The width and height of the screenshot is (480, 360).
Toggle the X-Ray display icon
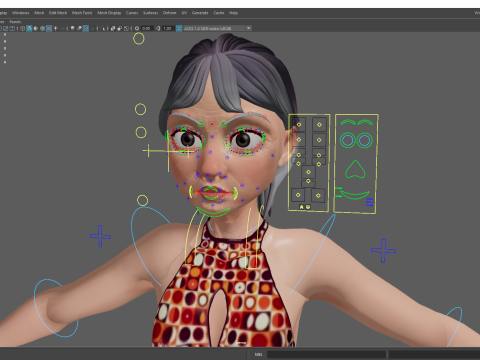(113, 28)
